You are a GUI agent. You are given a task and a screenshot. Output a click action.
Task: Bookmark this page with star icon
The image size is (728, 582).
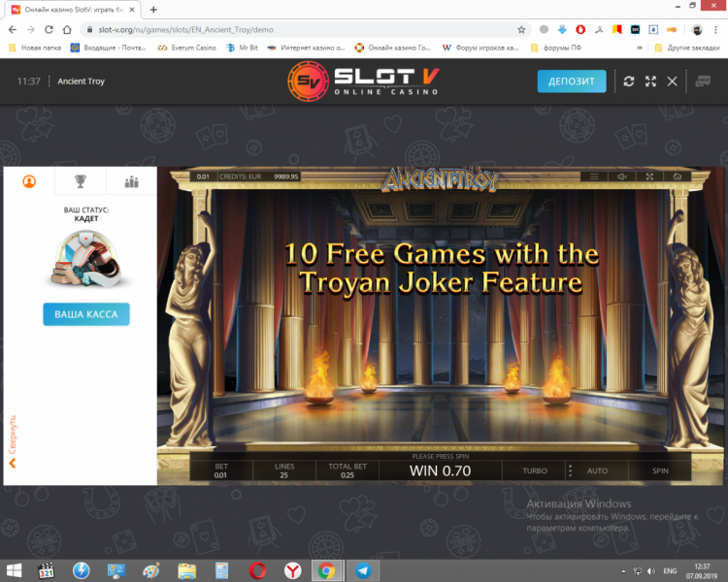pos(521,30)
